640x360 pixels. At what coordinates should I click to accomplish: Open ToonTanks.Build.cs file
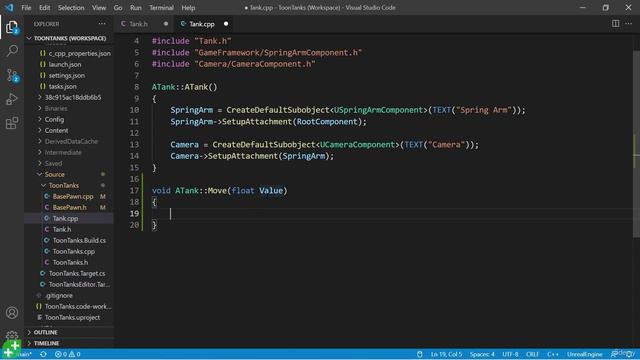(69, 241)
